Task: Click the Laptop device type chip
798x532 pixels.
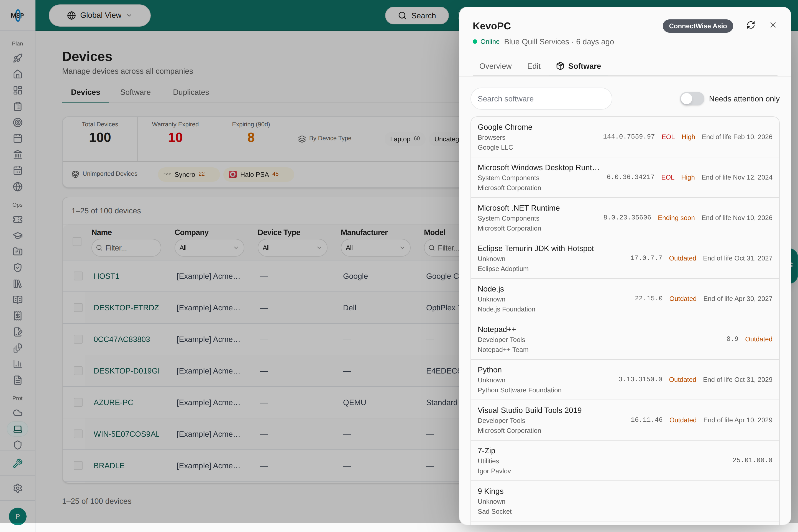Action: point(405,139)
